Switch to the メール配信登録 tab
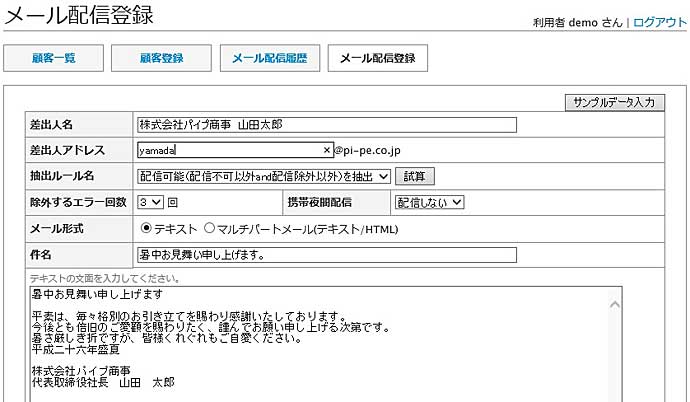This screenshot has height=402, width=690. point(378,58)
